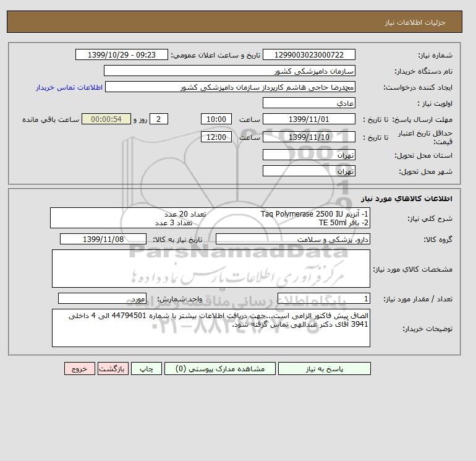Click delivery city field تهران
This screenshot has width=476, height=461.
pyautogui.click(x=308, y=171)
